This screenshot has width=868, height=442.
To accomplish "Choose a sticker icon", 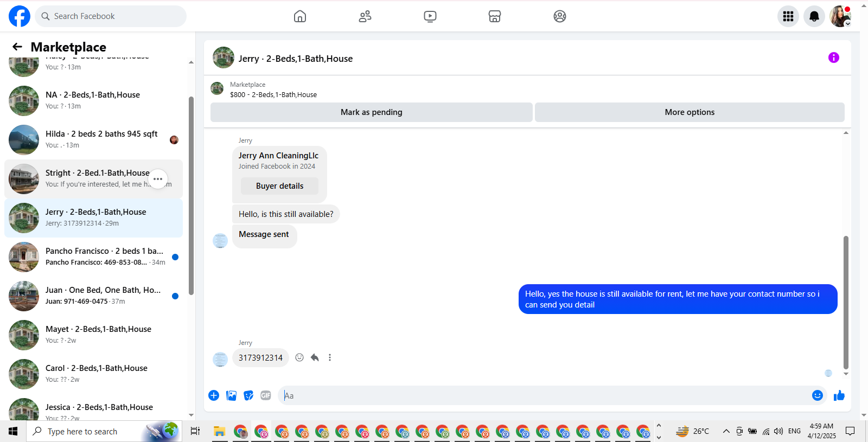I will [x=248, y=395].
